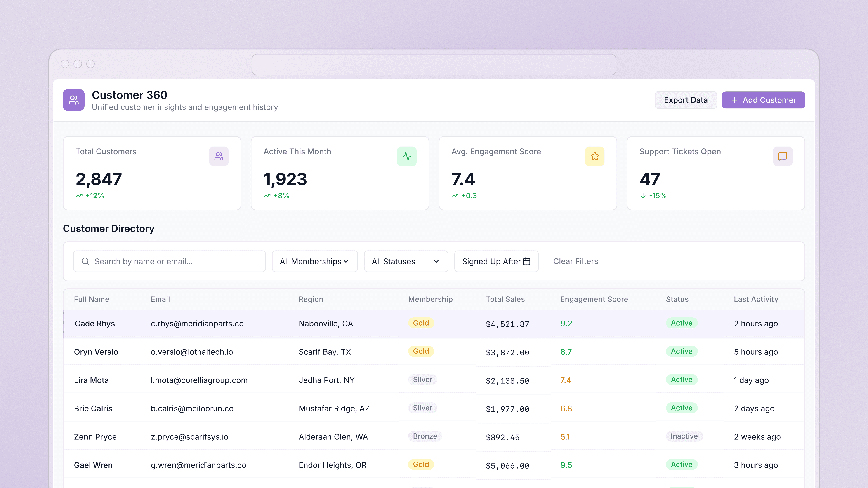Screen dimensions: 868x488
Task: Sort by Region column header
Action: coord(311,299)
